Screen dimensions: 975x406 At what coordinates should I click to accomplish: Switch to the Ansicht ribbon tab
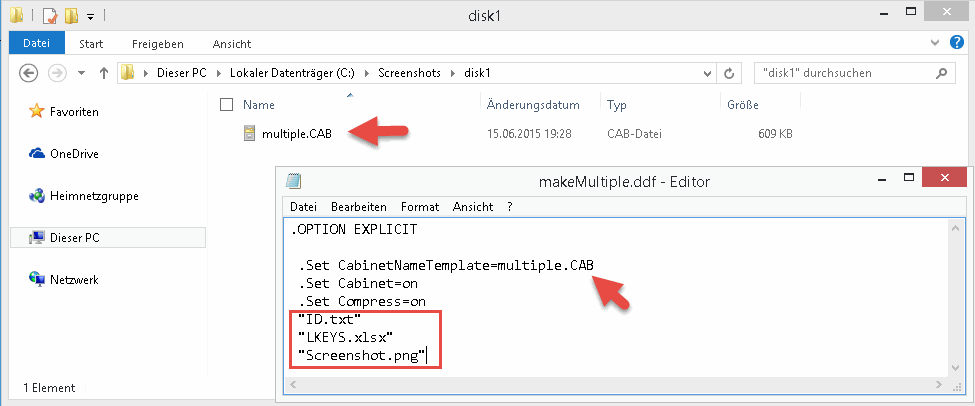click(231, 44)
